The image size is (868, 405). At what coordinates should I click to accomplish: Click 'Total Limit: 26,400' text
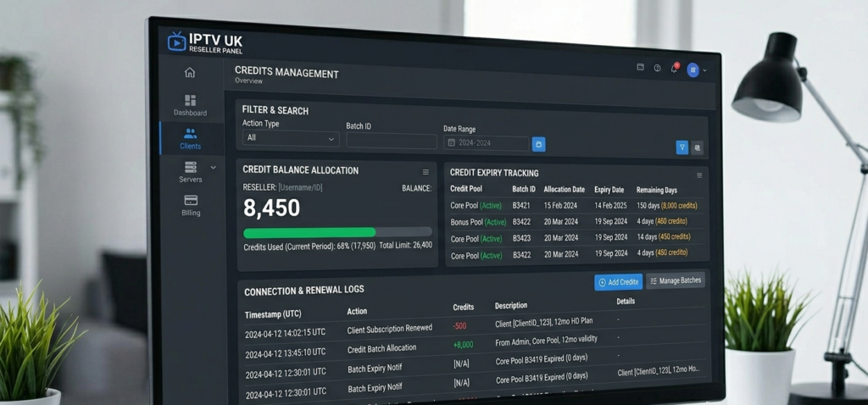[406, 245]
